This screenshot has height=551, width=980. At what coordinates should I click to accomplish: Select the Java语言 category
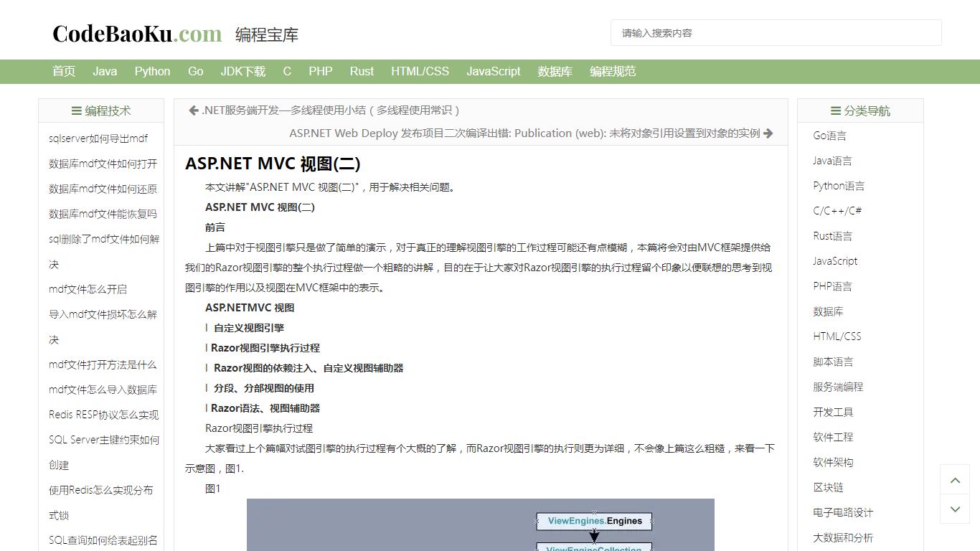tap(832, 161)
